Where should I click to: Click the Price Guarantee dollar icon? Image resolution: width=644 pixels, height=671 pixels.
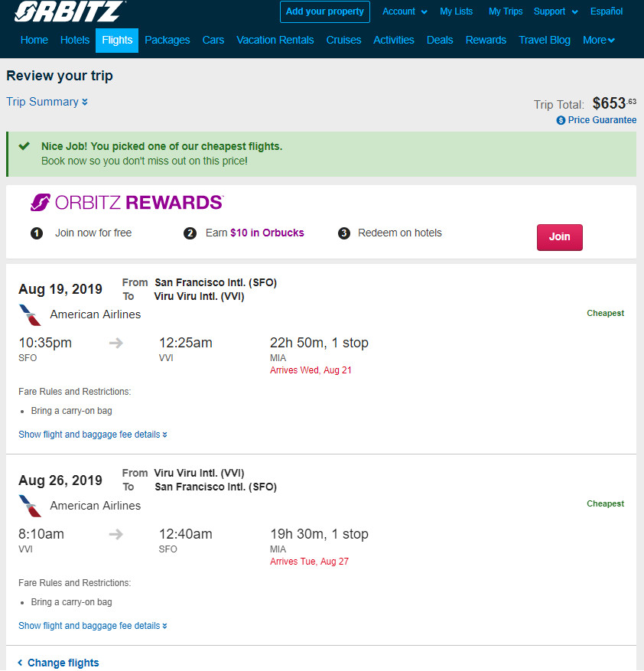coord(561,120)
